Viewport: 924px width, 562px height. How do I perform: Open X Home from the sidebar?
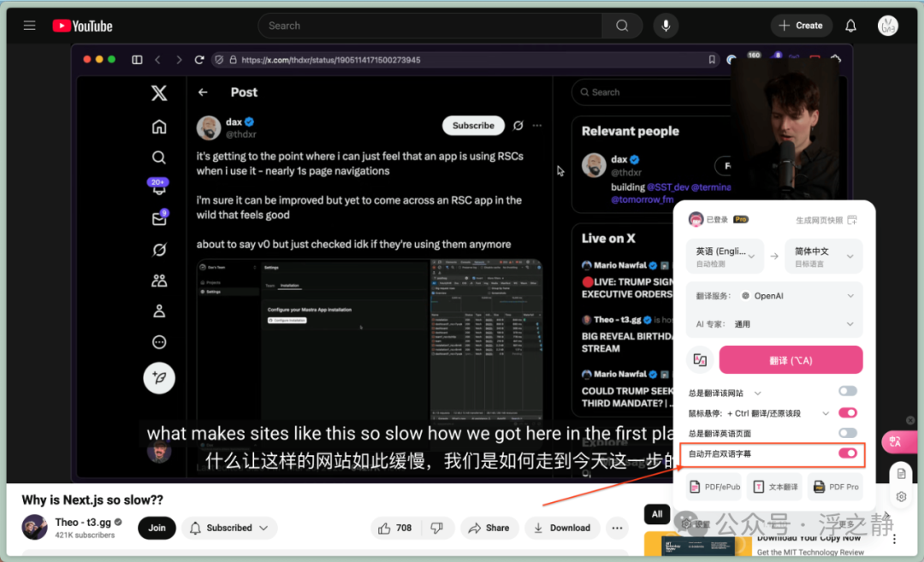tap(158, 127)
